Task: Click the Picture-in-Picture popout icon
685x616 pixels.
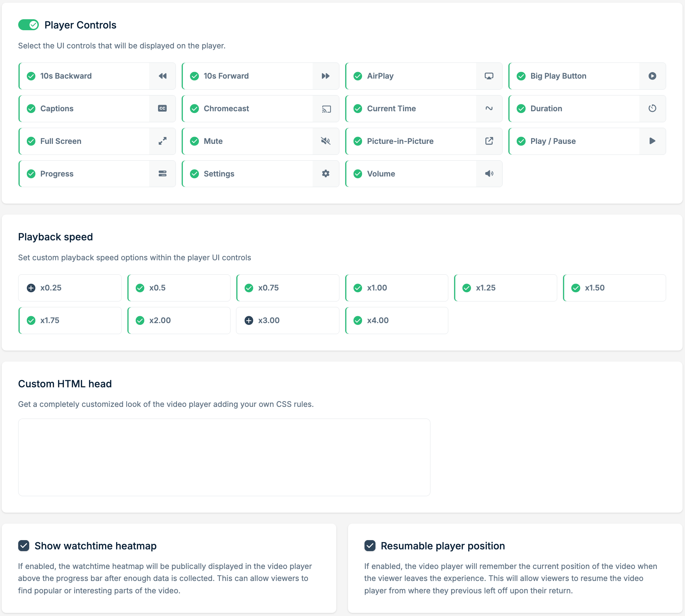Action: (x=489, y=141)
